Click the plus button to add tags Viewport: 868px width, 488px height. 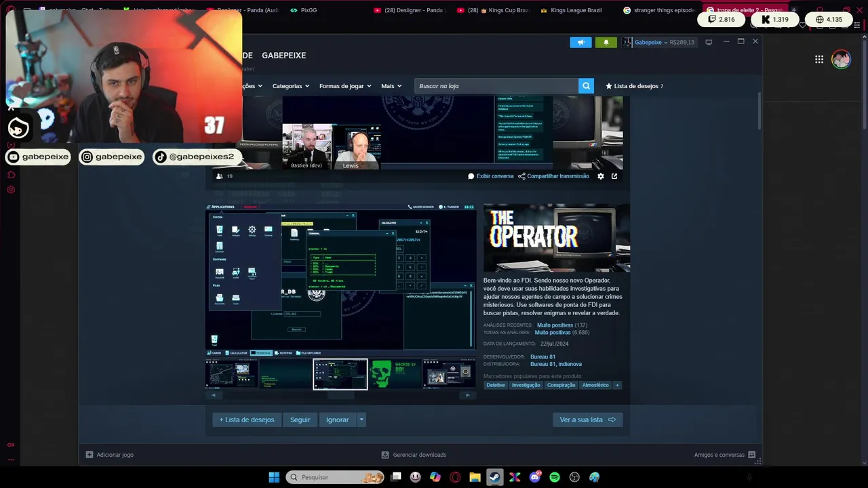click(x=617, y=385)
